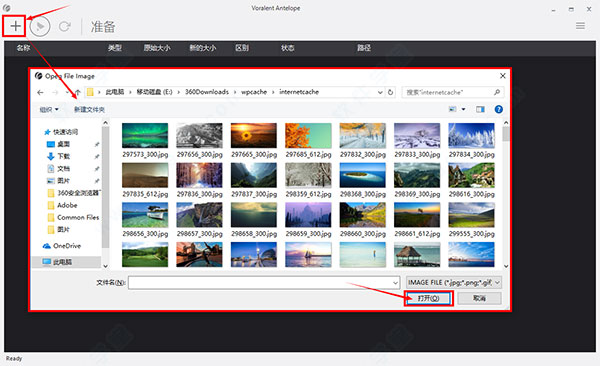The width and height of the screenshot is (600, 366).
Task: Click the 路径 column header
Action: point(364,48)
